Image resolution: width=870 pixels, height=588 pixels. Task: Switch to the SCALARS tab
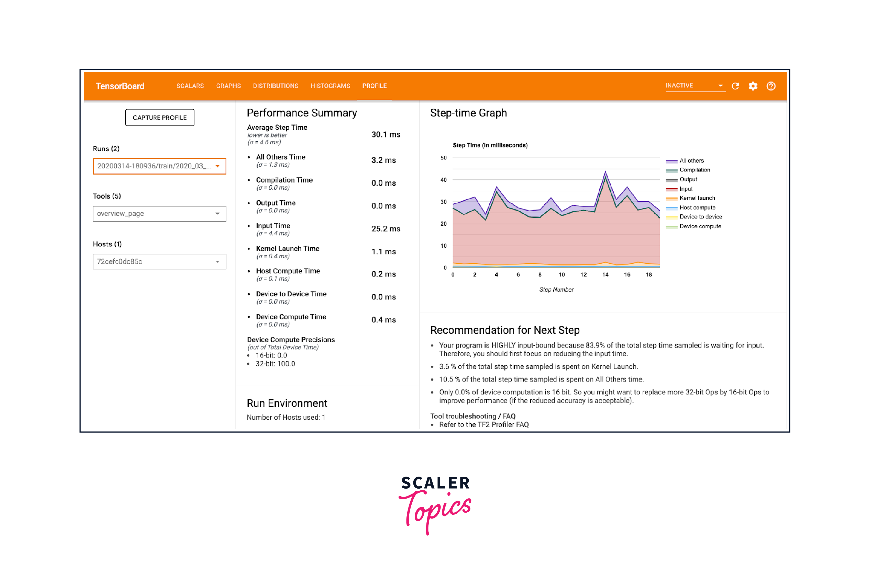click(190, 86)
